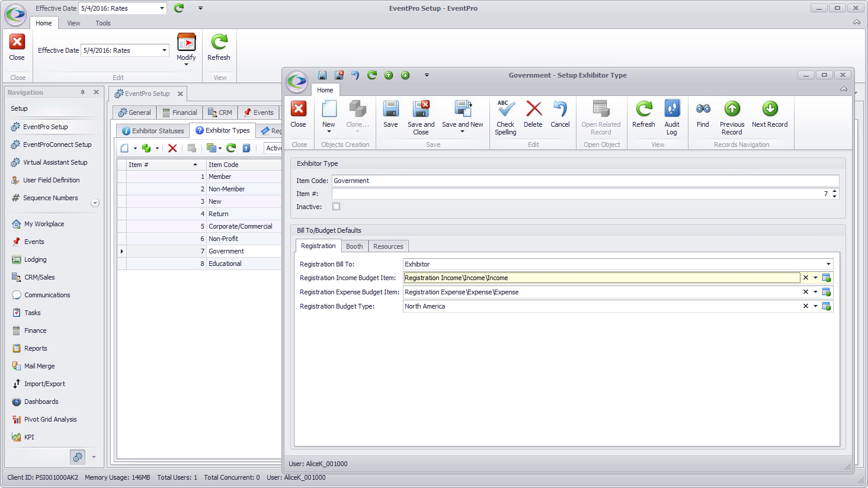
Task: Click new document icon in list toolbar
Action: point(124,148)
